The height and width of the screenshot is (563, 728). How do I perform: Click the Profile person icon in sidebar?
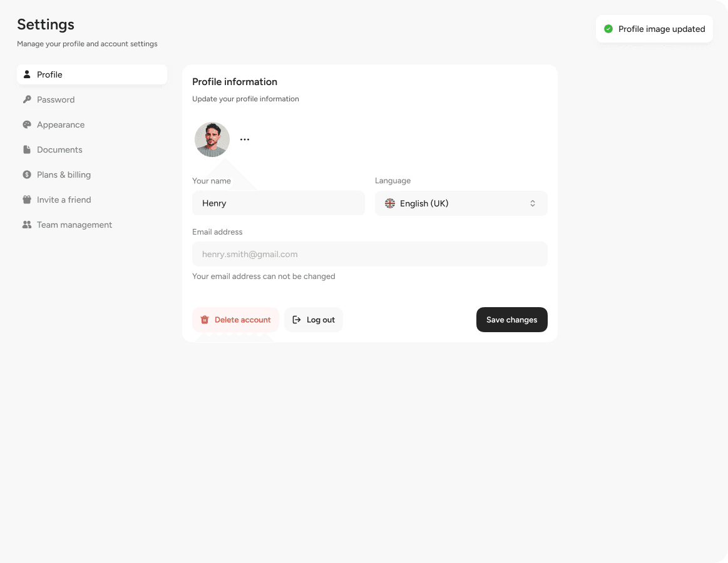point(27,74)
